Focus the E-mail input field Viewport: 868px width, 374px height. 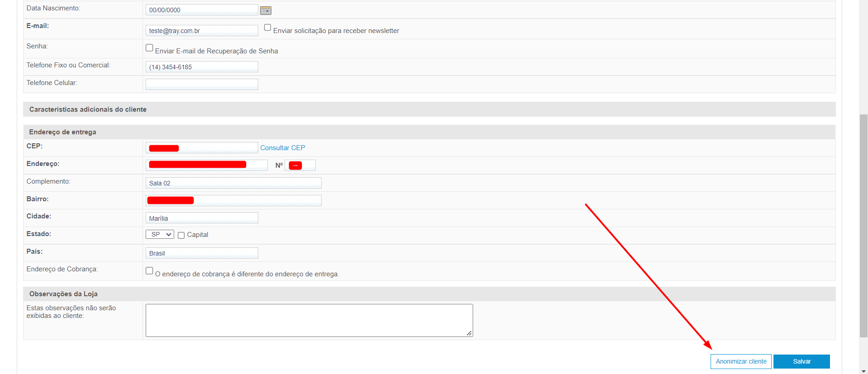click(201, 31)
